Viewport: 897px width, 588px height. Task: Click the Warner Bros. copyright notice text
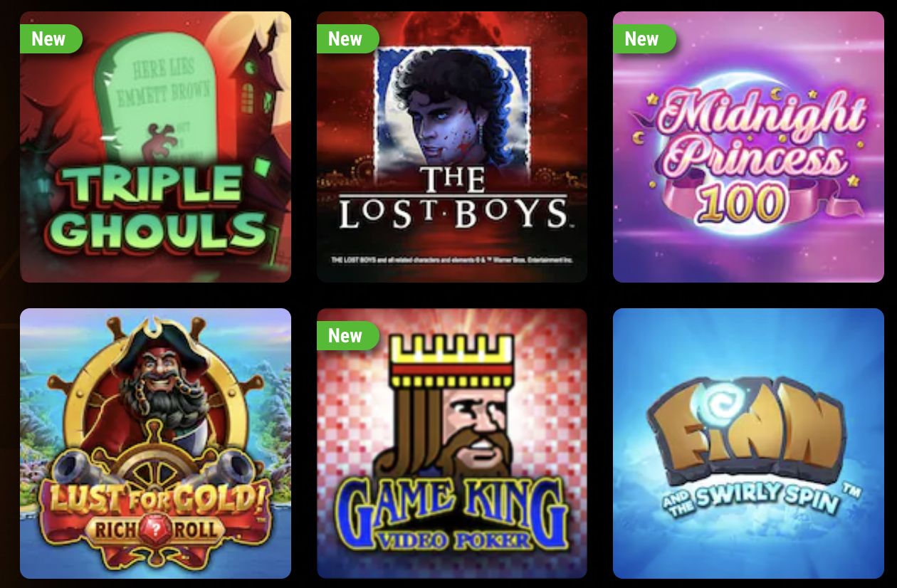coord(452,261)
